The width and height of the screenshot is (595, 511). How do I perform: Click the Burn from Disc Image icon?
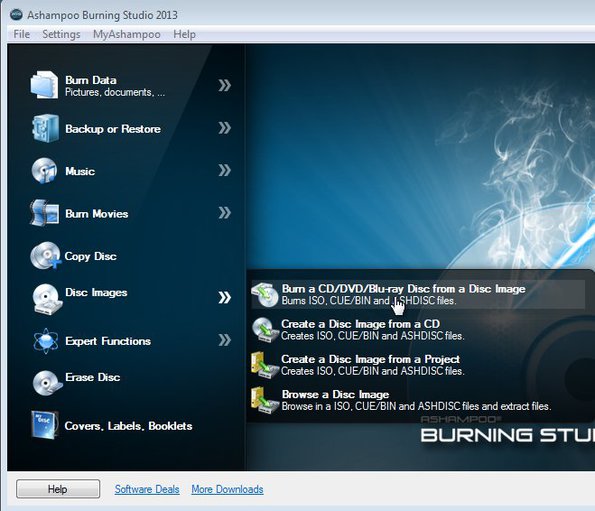[x=265, y=295]
